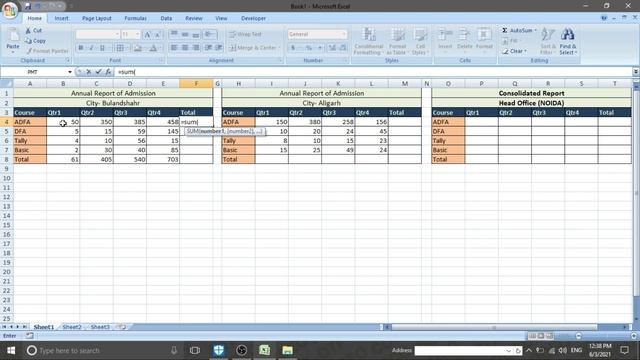Screen dimensions: 640x360
Task: Toggle Bold formatting
Action: click(x=81, y=48)
